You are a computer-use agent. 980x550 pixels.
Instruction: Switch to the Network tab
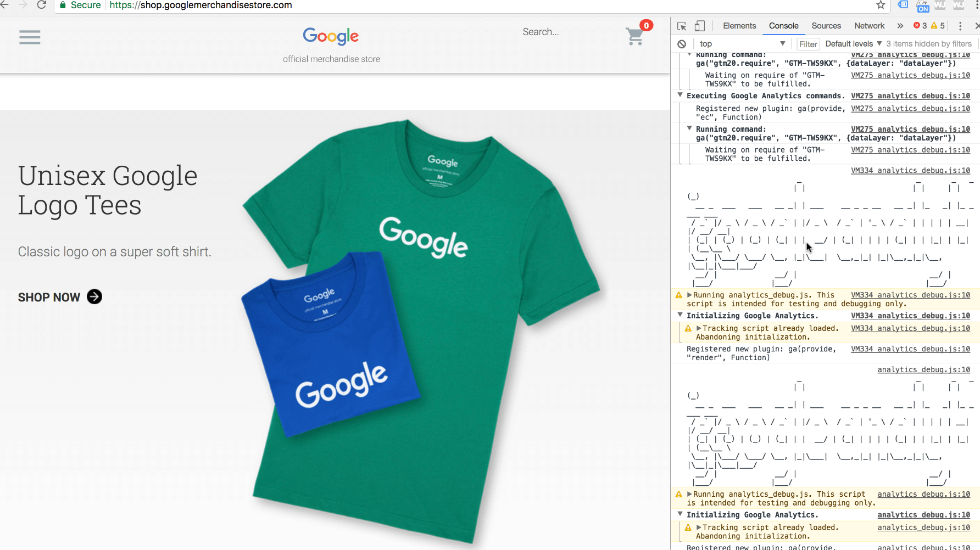click(869, 26)
